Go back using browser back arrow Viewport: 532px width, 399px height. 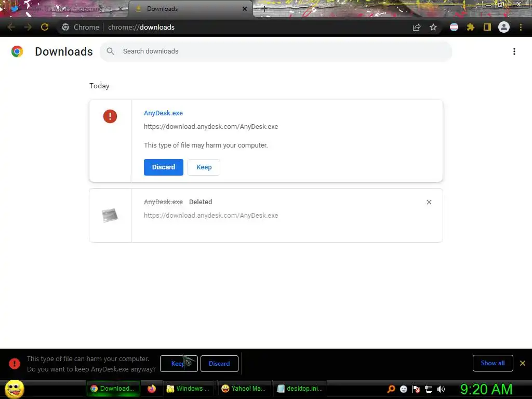11,27
